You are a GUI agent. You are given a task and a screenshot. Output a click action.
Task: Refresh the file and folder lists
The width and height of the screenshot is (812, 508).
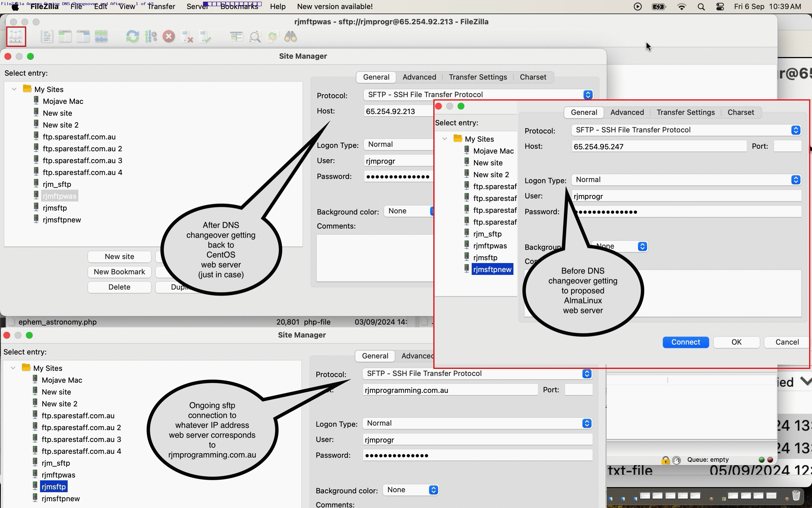tap(133, 37)
